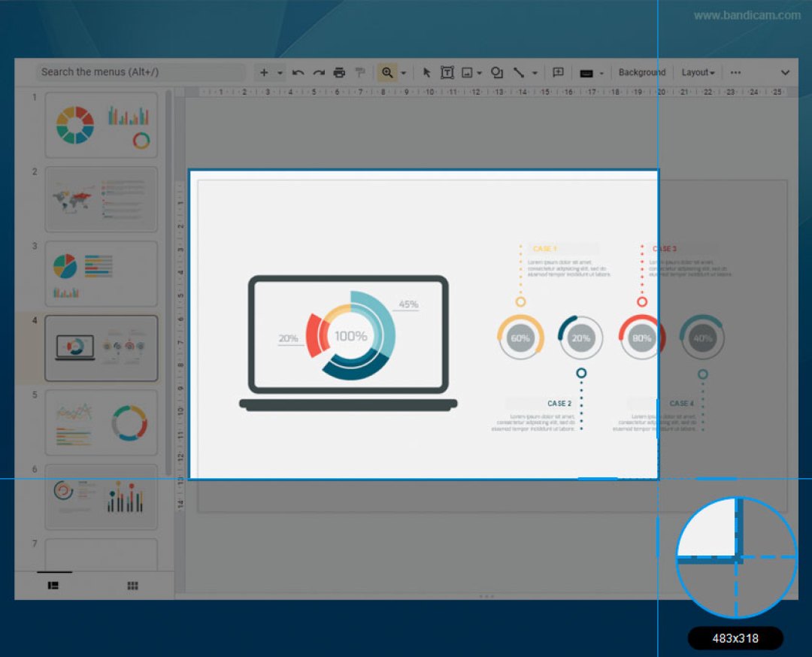
Task: Select slide 7 thumbnail
Action: point(101,555)
